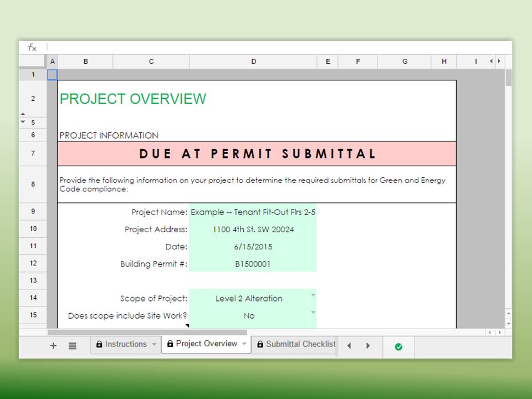Click the lock icon on Project Overview tab
This screenshot has height=399, width=532.
170,344
